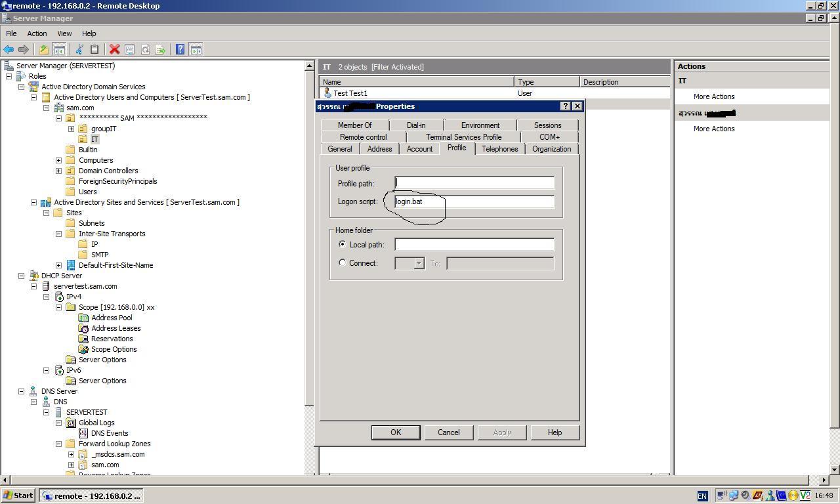
Task: Open the Action menu
Action: [x=37, y=33]
